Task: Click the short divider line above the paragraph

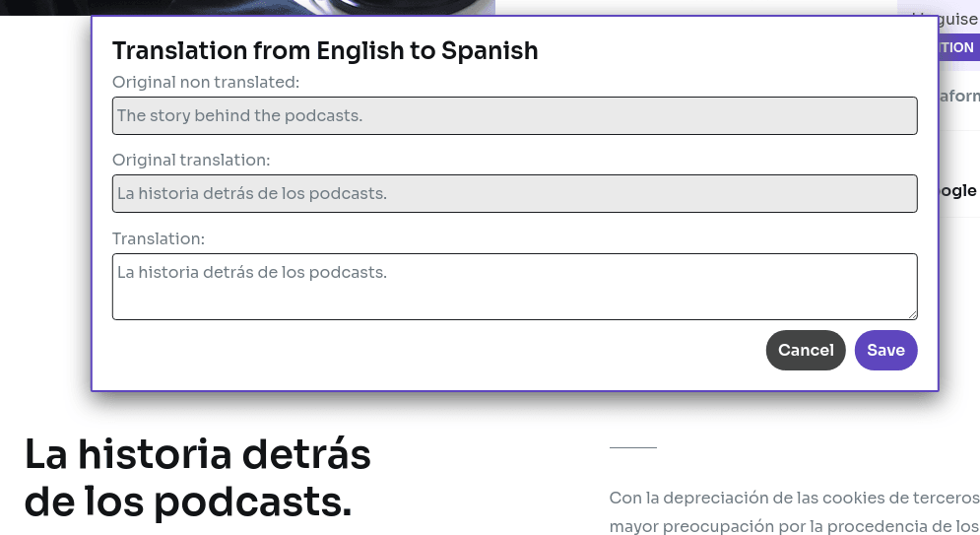Action: click(632, 447)
